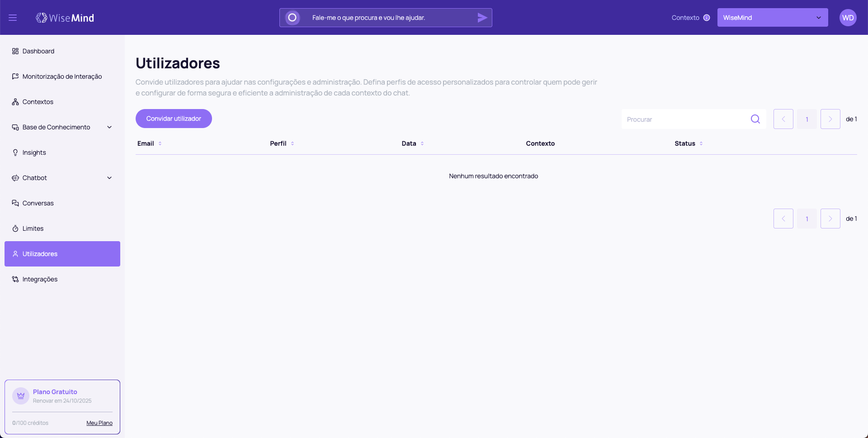
Task: Open the WiseMind context dropdown
Action: [772, 18]
